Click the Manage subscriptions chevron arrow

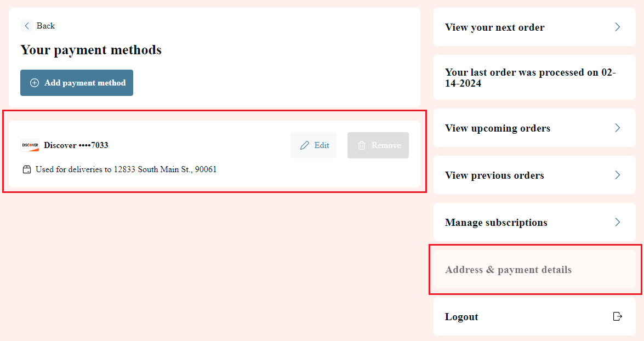click(x=617, y=222)
